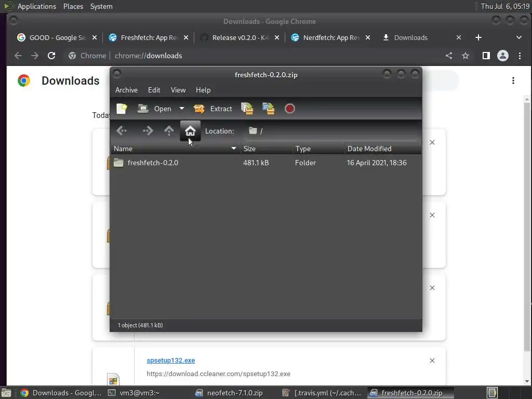Open spsetup132.exe download link
This screenshot has height=399, width=532.
[x=170, y=361]
